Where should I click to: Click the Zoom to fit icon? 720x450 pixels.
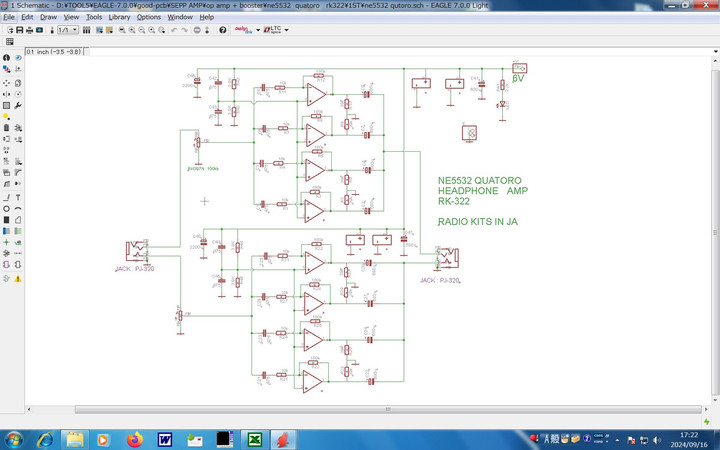(122, 30)
